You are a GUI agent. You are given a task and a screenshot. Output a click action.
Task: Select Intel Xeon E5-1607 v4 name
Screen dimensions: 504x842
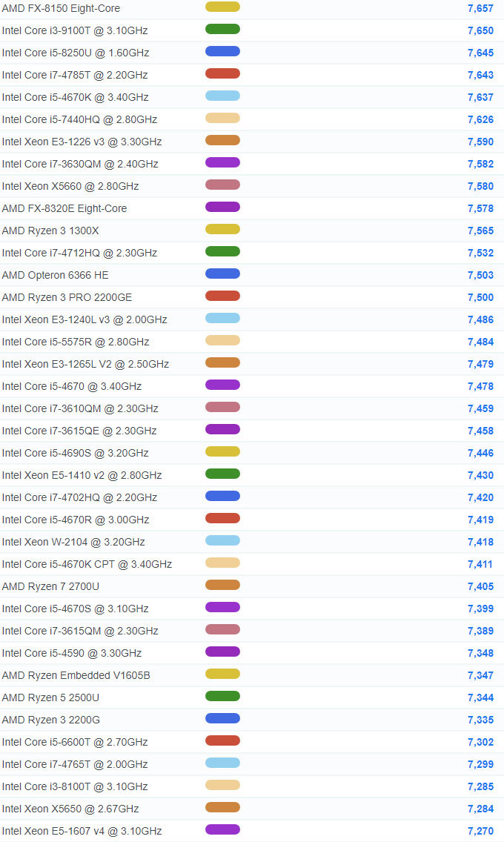coord(82,831)
